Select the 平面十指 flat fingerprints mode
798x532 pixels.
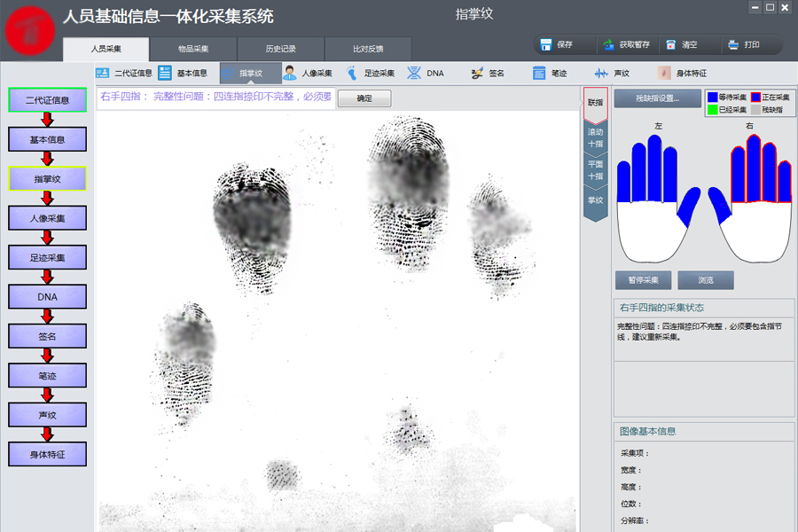pyautogui.click(x=595, y=169)
